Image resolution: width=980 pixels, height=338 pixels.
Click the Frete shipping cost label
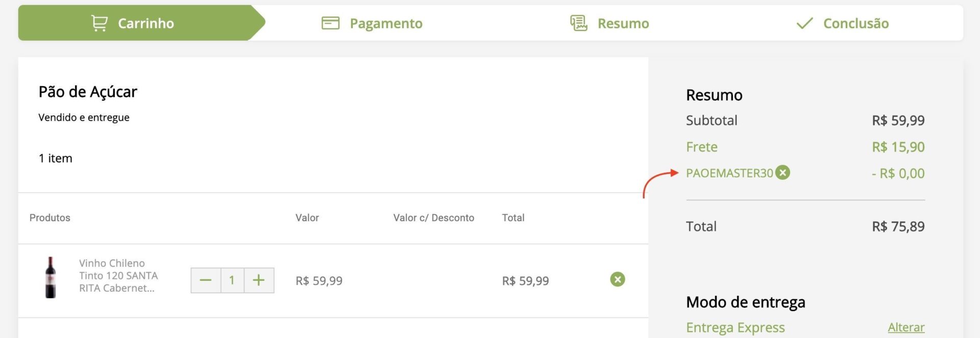pos(702,147)
